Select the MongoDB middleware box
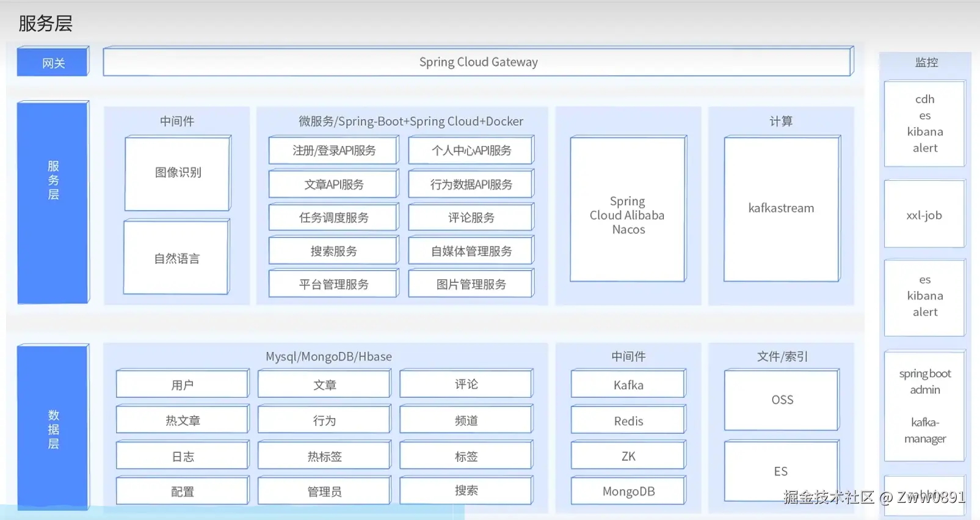The height and width of the screenshot is (520, 980). coord(628,491)
